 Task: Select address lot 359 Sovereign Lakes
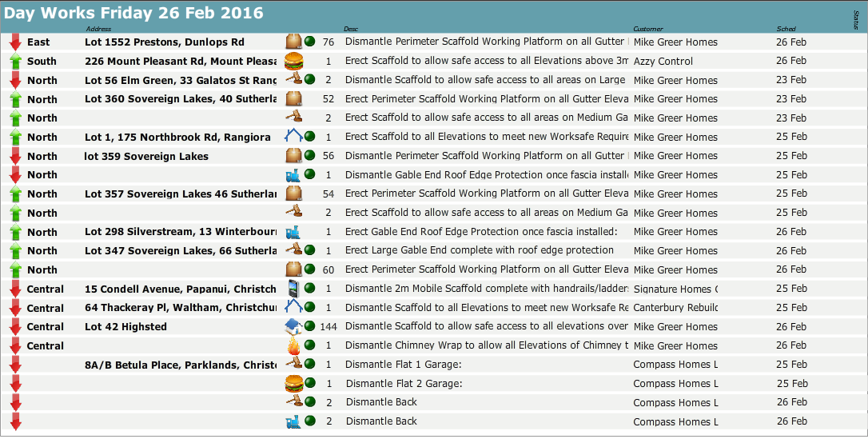click(147, 156)
